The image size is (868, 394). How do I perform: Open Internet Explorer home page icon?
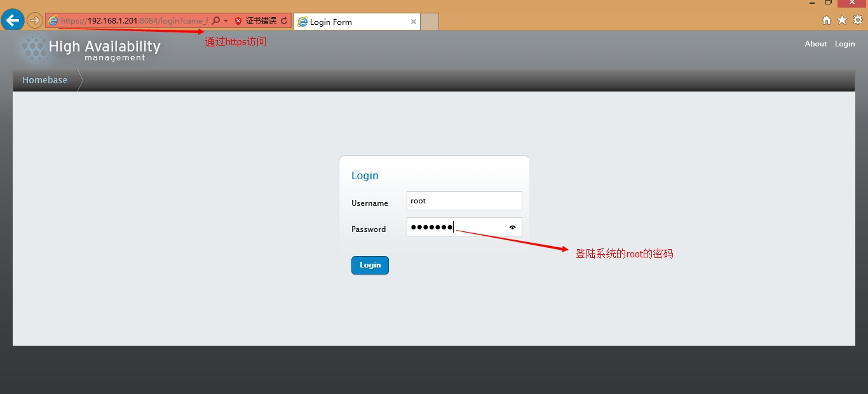827,20
